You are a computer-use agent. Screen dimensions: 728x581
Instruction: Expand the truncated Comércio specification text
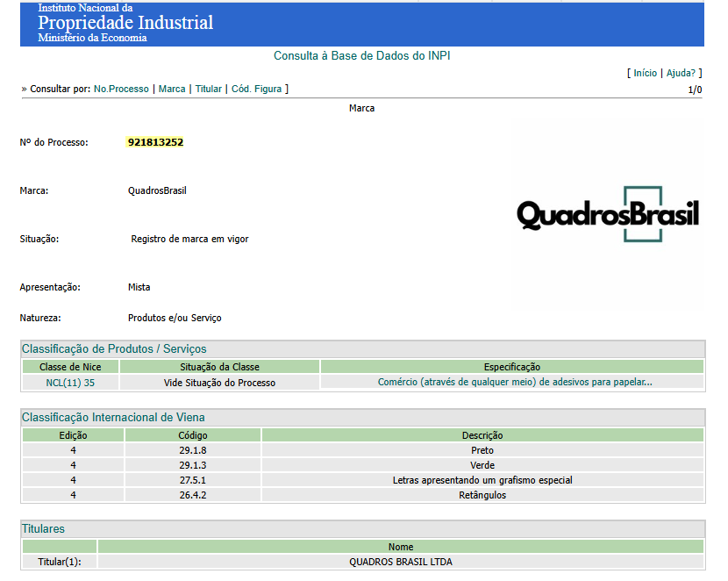(514, 383)
